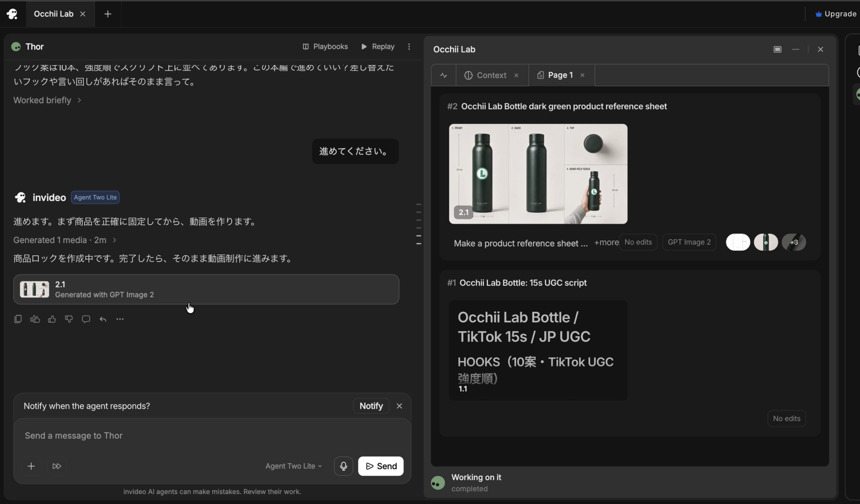Click the double thumbs-up icon

(x=35, y=319)
